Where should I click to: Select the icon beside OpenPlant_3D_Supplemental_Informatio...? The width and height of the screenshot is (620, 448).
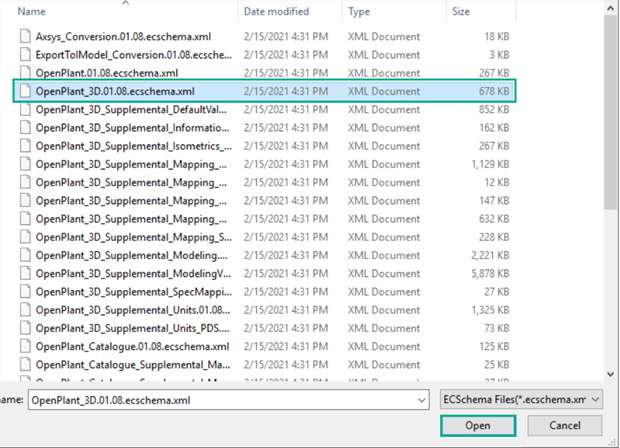(x=25, y=127)
